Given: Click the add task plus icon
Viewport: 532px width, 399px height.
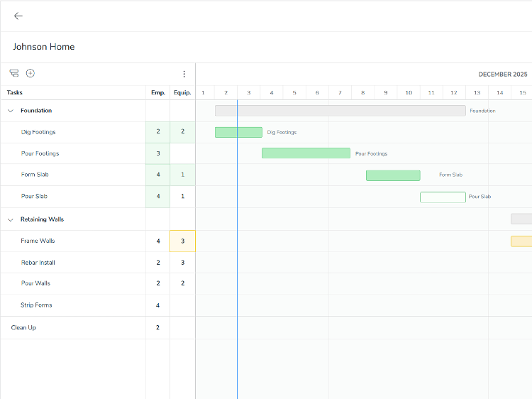Looking at the screenshot, I should [31, 73].
